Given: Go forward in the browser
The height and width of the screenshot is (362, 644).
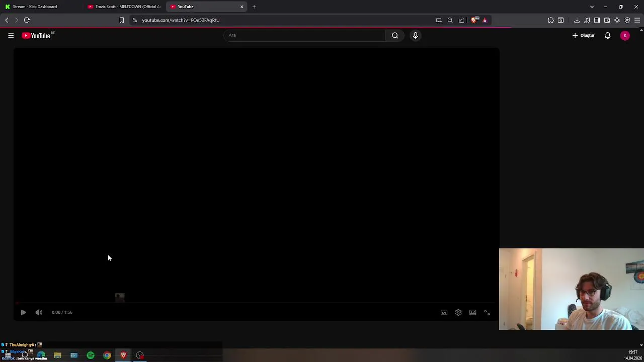Looking at the screenshot, I should point(16,20).
